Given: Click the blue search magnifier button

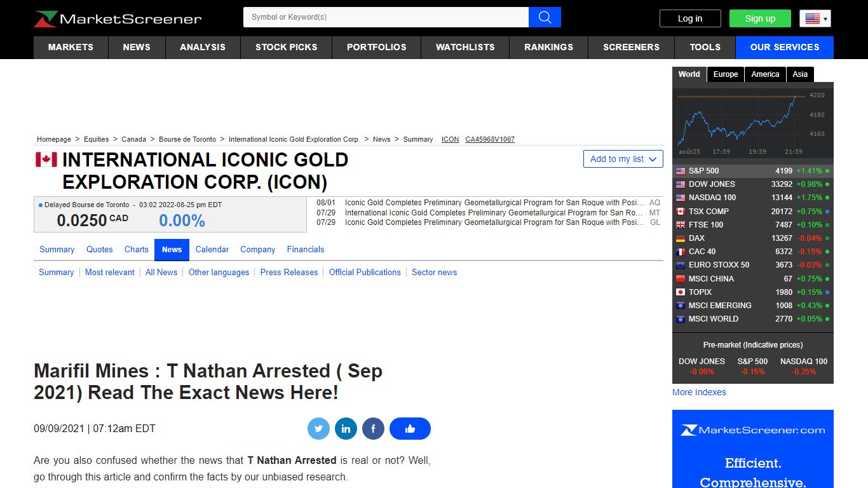Looking at the screenshot, I should [545, 17].
